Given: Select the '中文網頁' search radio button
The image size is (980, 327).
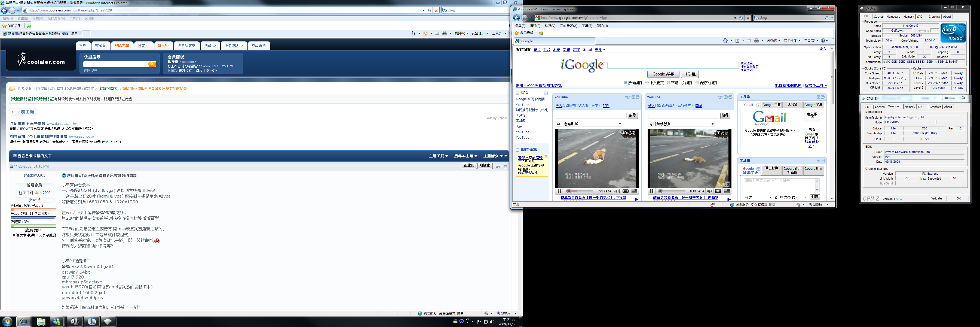Looking at the screenshot, I should click(647, 83).
